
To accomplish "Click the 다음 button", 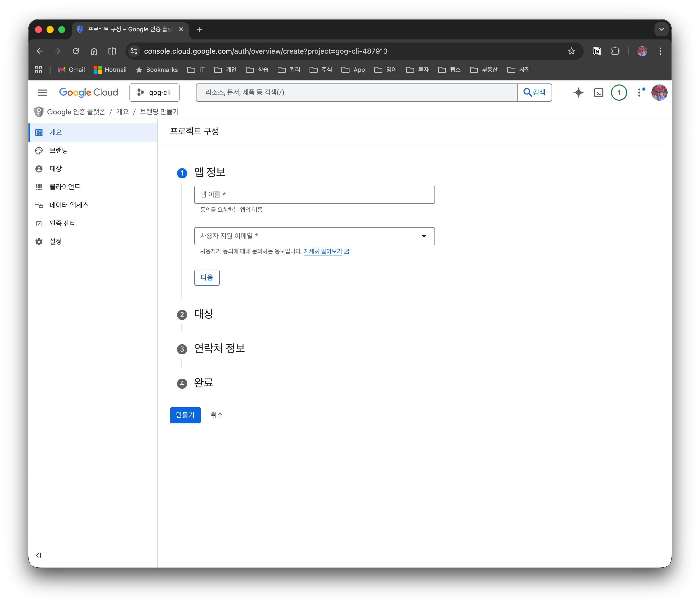I will 207,278.
